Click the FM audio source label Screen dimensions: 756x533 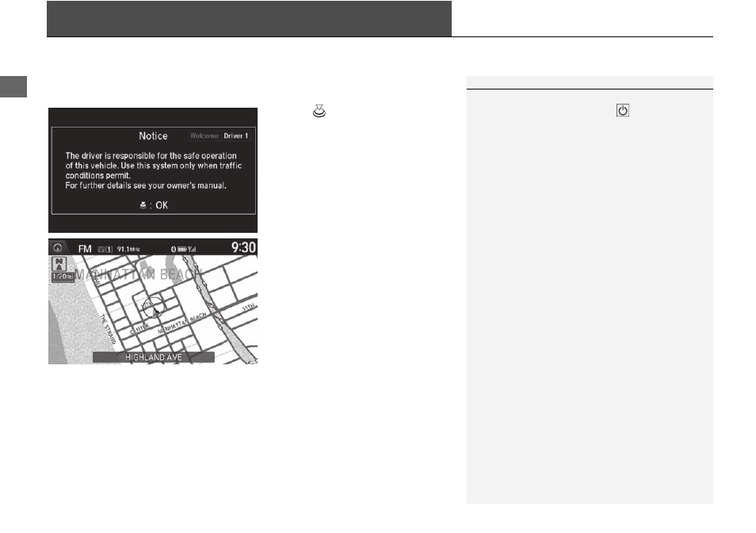click(x=85, y=249)
